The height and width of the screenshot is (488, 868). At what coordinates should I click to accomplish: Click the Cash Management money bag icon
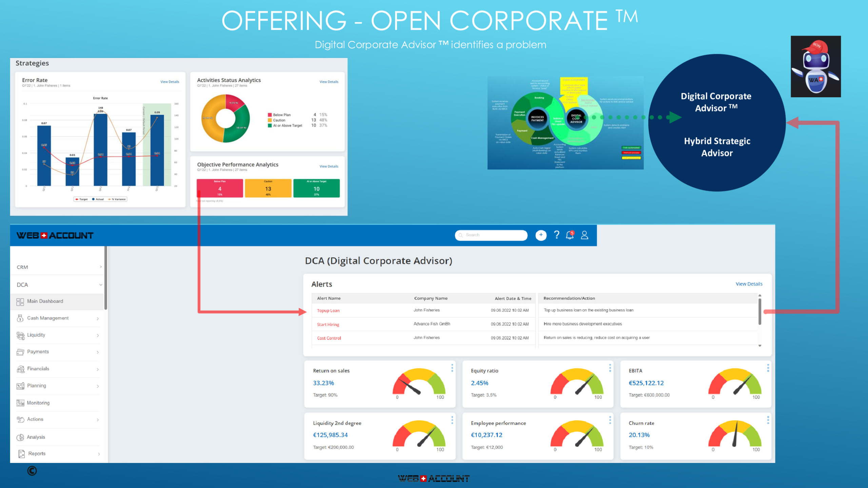point(20,318)
